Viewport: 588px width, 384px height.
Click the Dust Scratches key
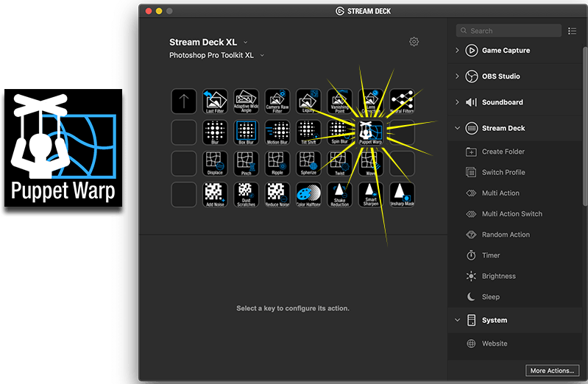coord(246,195)
